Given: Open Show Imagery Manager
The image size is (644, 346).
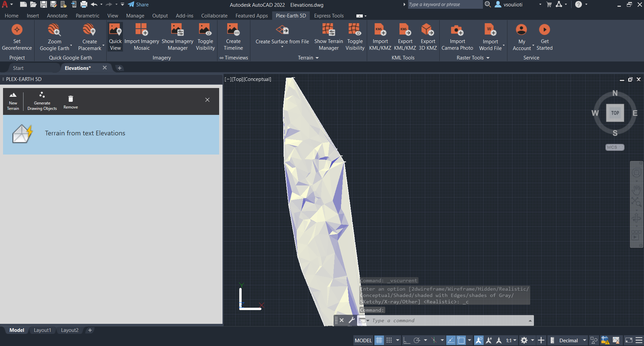Looking at the screenshot, I should coord(178,37).
